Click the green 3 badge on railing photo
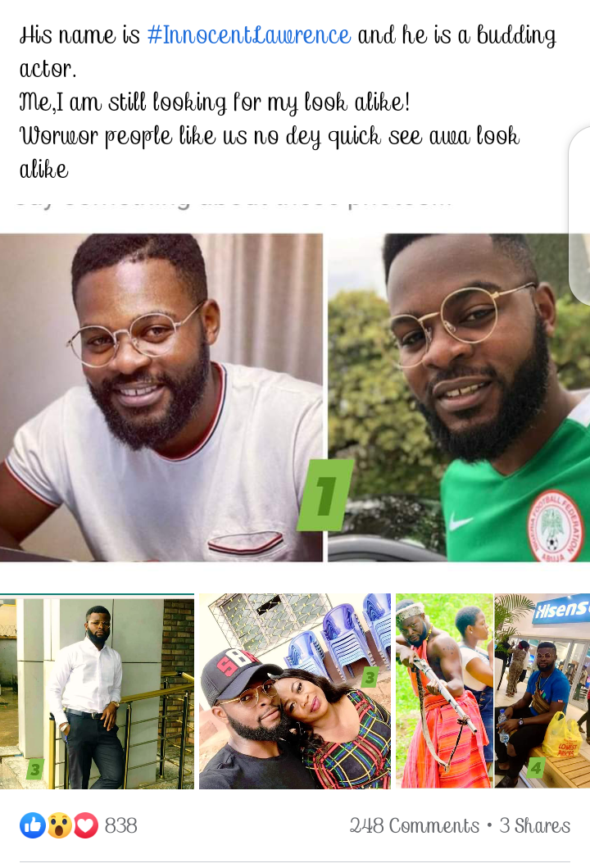Screen dimensions: 590x868 tap(35, 769)
